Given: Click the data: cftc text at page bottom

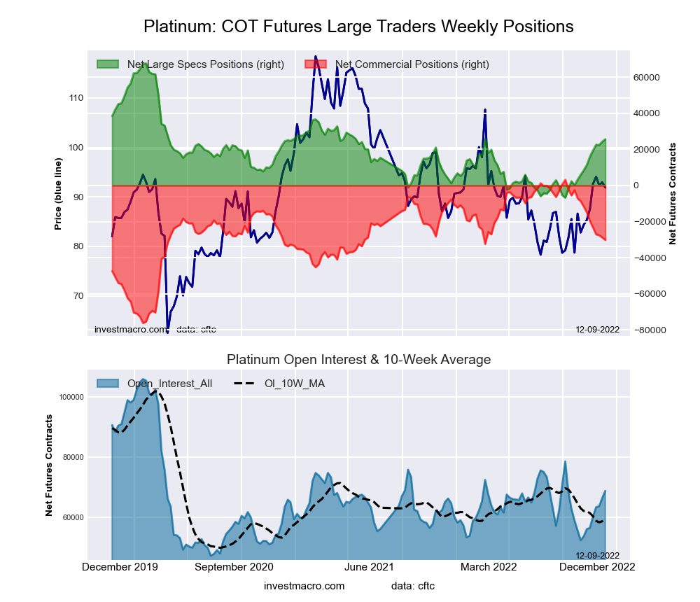Looking at the screenshot, I should coord(413,585).
